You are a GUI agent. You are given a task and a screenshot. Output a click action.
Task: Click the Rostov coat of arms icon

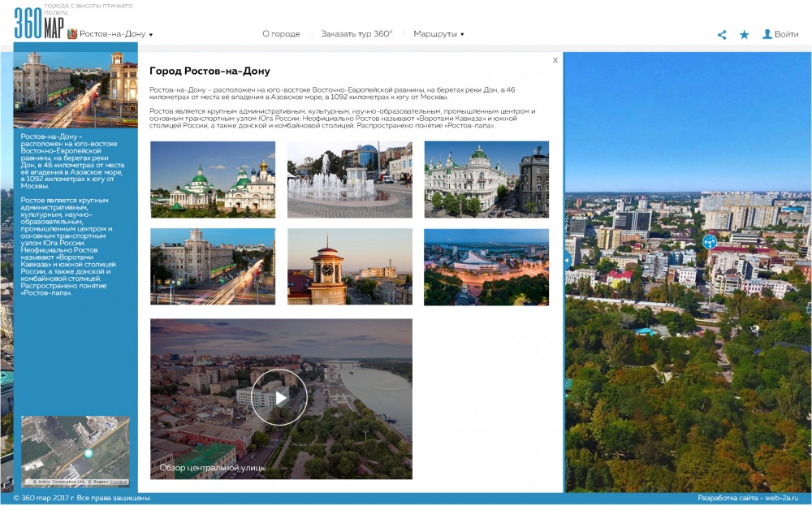pyautogui.click(x=72, y=34)
